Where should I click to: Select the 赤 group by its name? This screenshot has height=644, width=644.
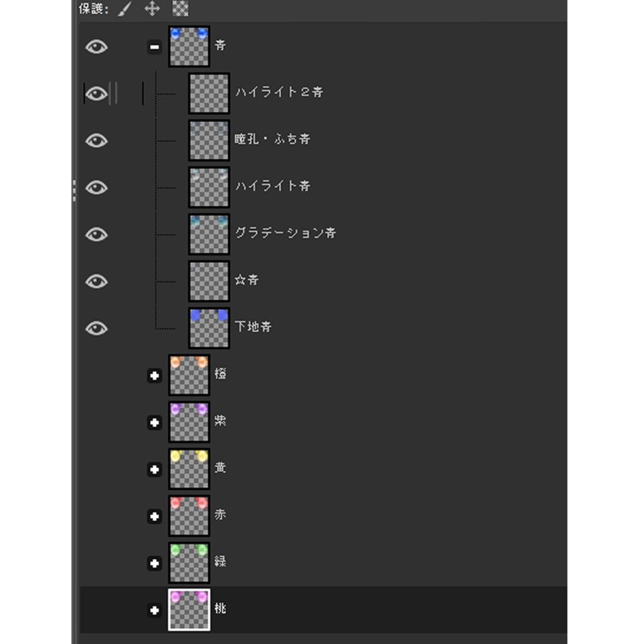point(220,515)
